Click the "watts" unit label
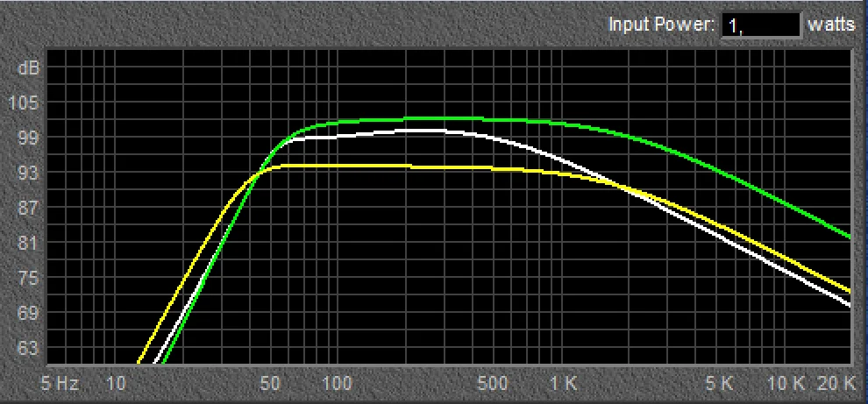 coord(831,25)
